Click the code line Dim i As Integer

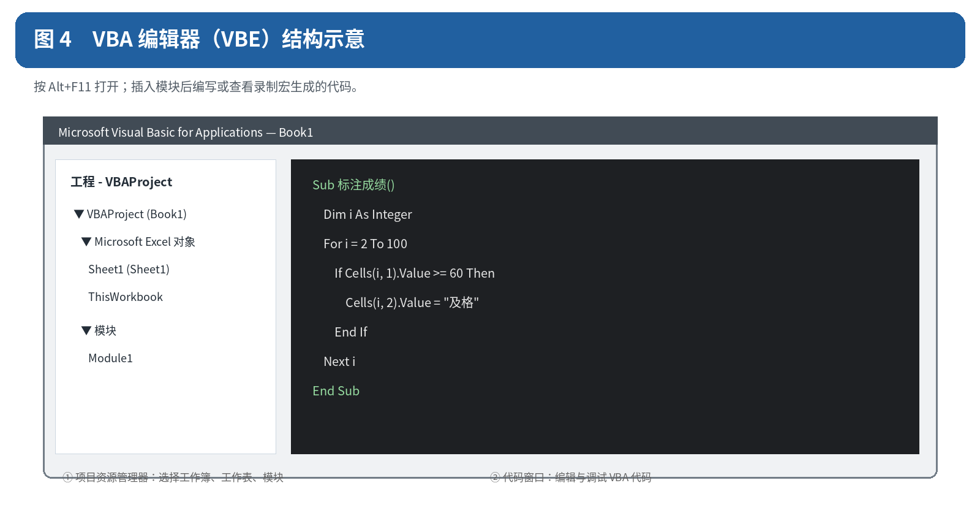coord(367,214)
